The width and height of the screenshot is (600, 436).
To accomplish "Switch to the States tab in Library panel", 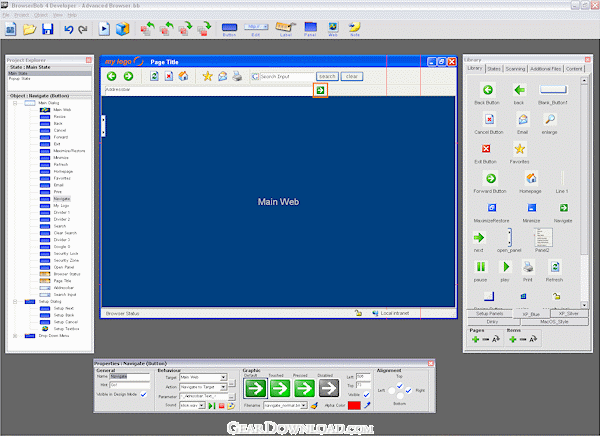I will tap(494, 69).
